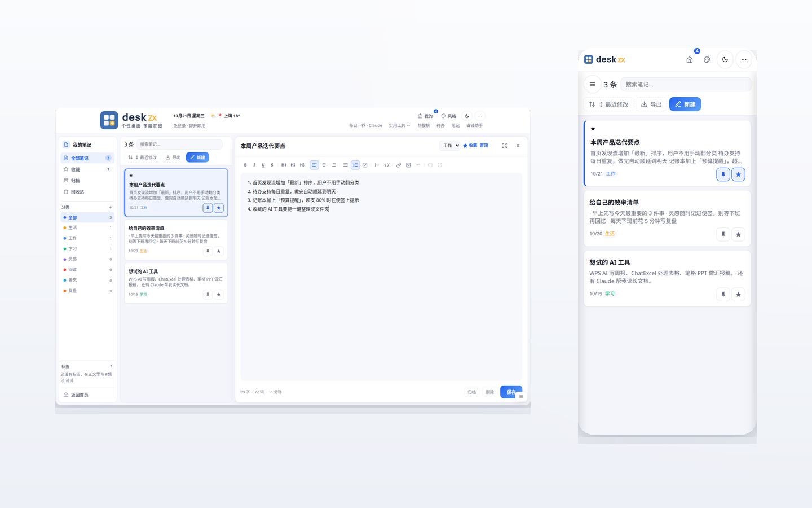Open the hamburger menu in the mobile window
The width and height of the screenshot is (812, 508).
[x=593, y=84]
